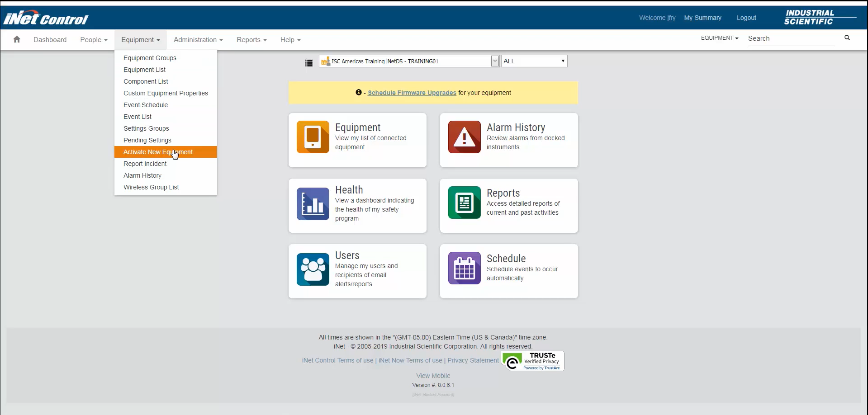This screenshot has height=415, width=868.
Task: Open the Administration menu
Action: coord(198,40)
